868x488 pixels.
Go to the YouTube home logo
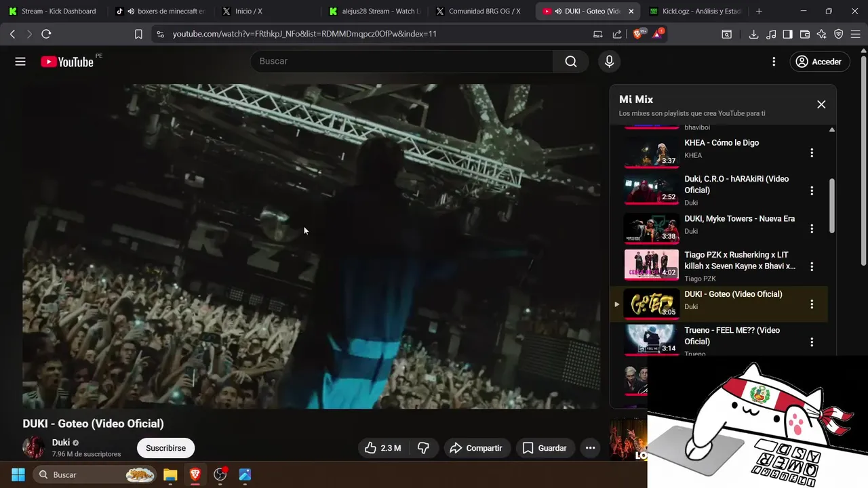click(x=67, y=62)
